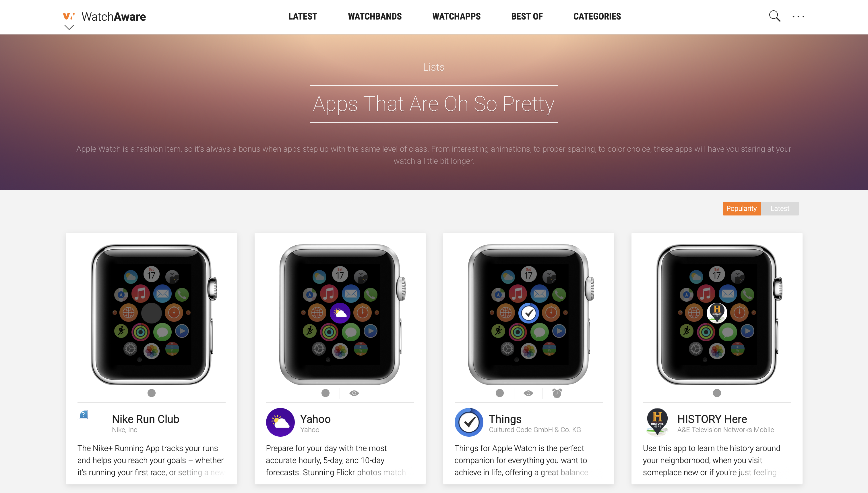Open the CATEGORIES navigation menu
The height and width of the screenshot is (493, 868).
pos(597,16)
